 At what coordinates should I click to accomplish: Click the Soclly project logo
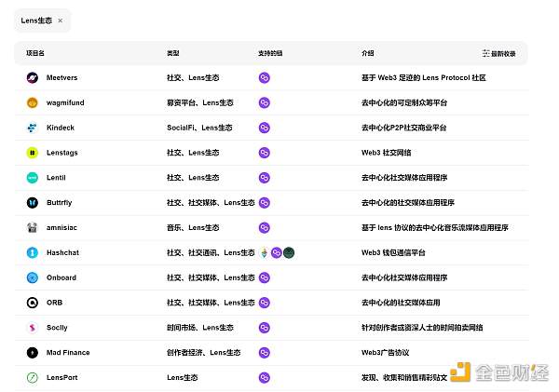tap(33, 328)
